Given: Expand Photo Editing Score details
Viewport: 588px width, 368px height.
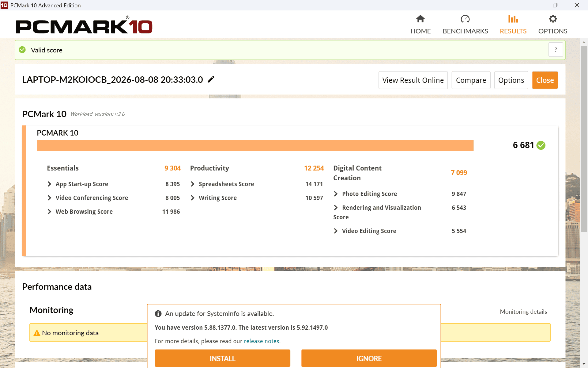Looking at the screenshot, I should click(336, 194).
